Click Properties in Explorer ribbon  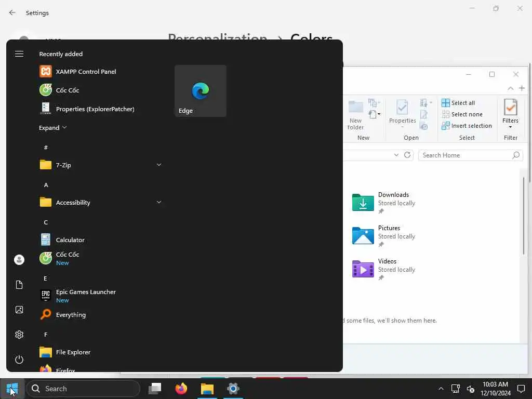402,114
